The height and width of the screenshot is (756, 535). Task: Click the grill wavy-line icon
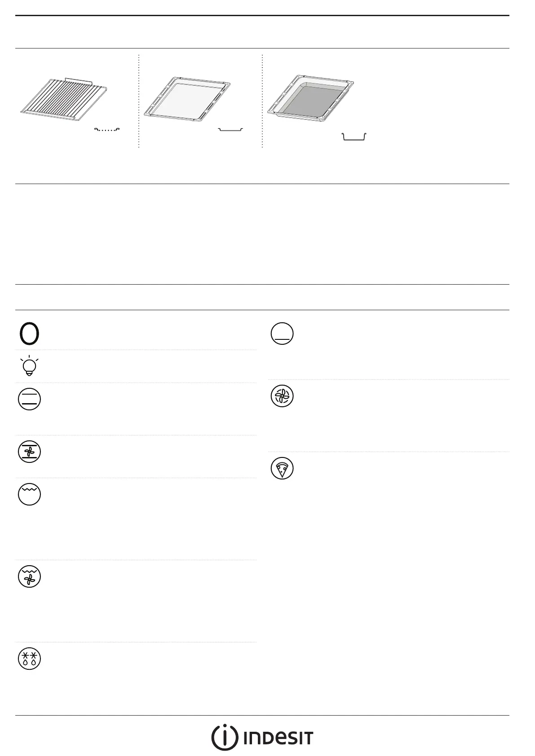(29, 494)
